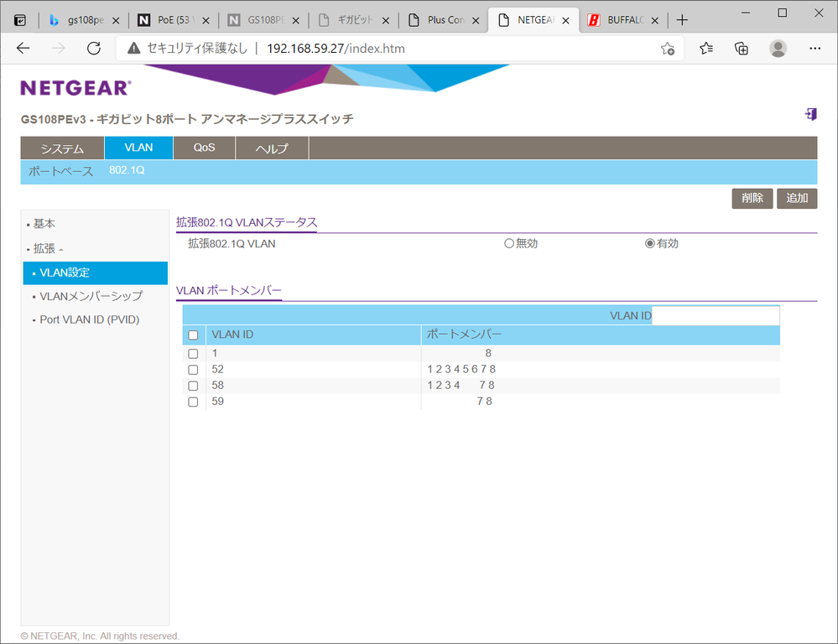Viewport: 838px width, 644px height.
Task: Switch to the gs108pe Bing tab
Action: pyautogui.click(x=86, y=20)
